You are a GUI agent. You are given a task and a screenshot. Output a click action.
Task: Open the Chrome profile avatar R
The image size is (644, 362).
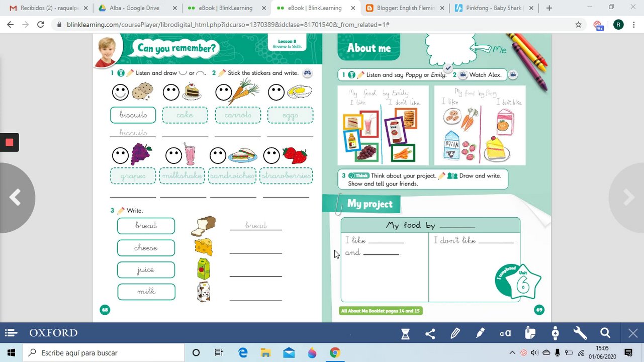tap(618, 25)
